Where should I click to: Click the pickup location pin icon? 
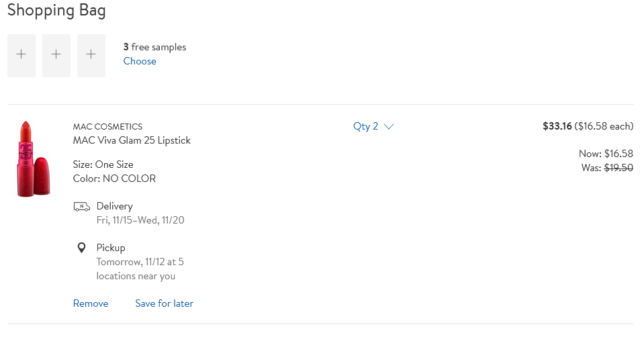pyautogui.click(x=82, y=248)
